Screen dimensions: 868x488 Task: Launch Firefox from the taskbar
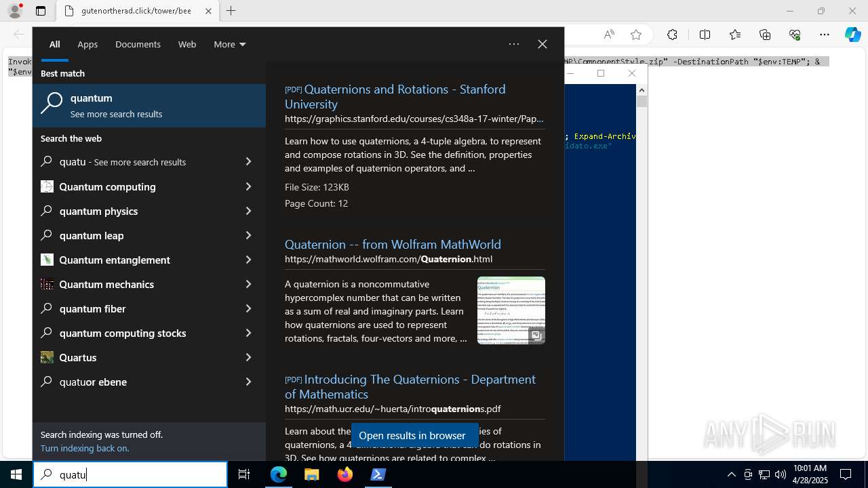pyautogui.click(x=345, y=474)
